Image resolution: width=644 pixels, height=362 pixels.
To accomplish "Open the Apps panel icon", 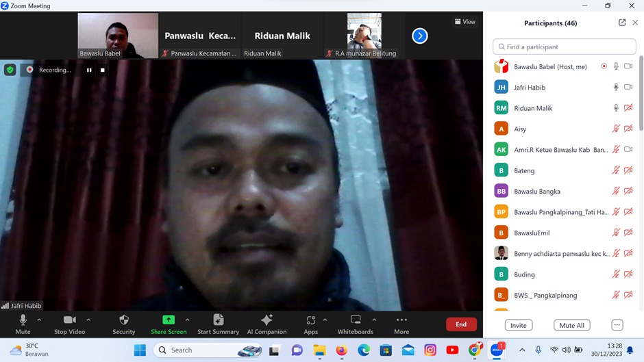I will [x=311, y=320].
